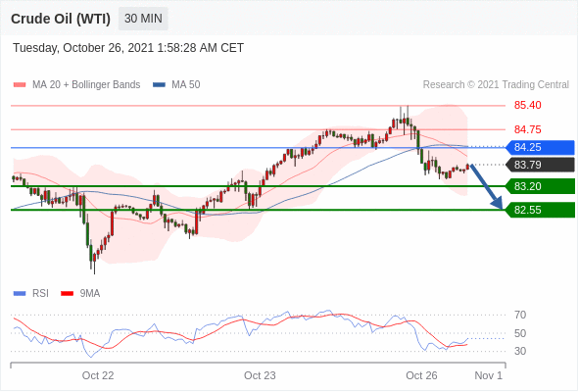
Task: Toggle the MA 50 legend label
Action: 186,85
